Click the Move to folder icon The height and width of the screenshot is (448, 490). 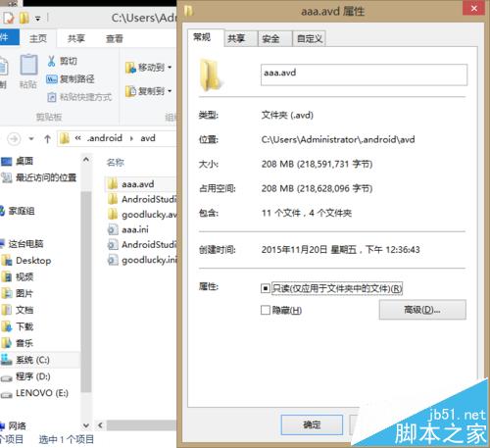130,68
